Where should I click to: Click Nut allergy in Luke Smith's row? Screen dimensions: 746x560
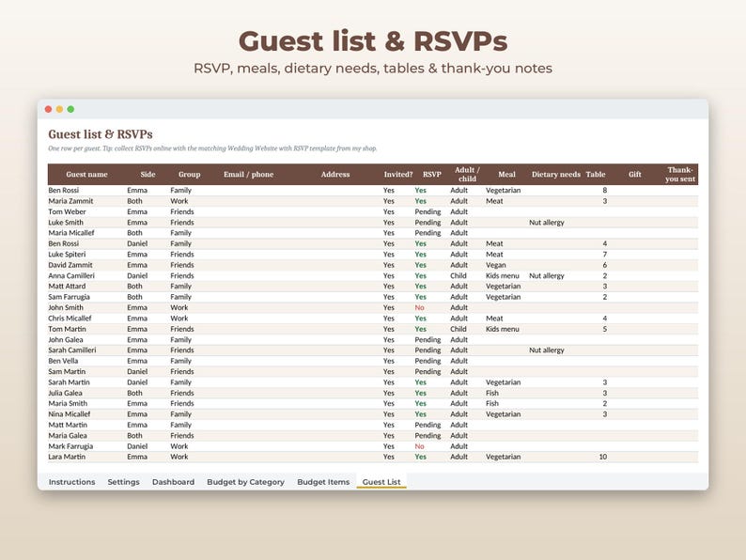[x=546, y=222]
